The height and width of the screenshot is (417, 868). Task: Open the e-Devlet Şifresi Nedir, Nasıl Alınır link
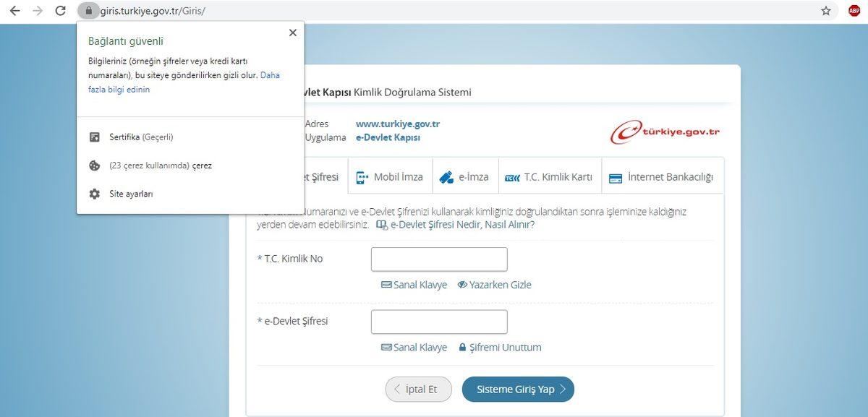click(461, 225)
